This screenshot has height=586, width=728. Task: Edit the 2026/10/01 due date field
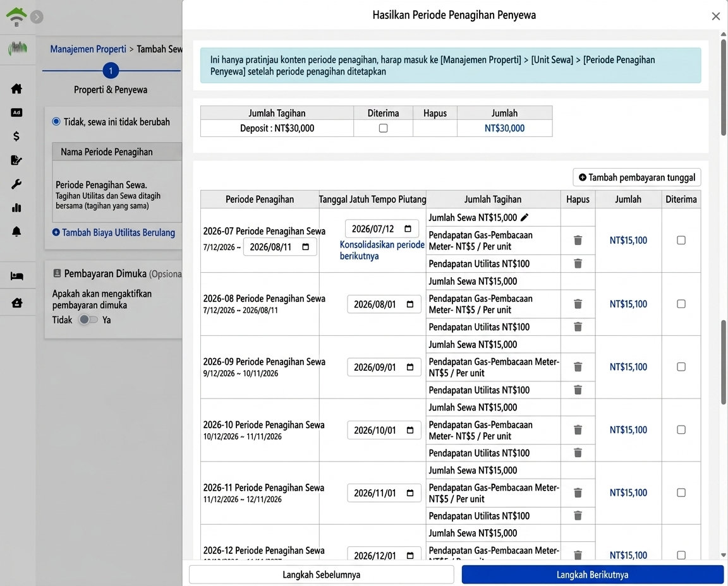pos(384,430)
